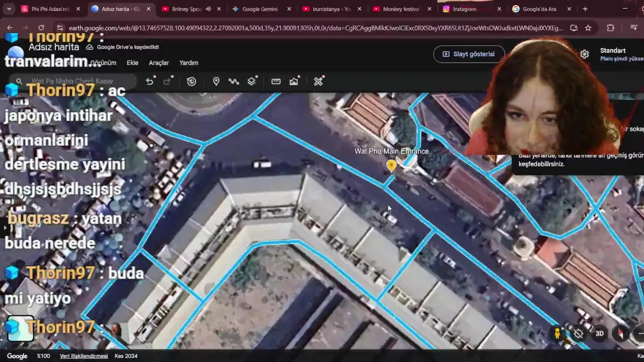Click the %100 zoom indicator
The width and height of the screenshot is (644, 362).
44,356
